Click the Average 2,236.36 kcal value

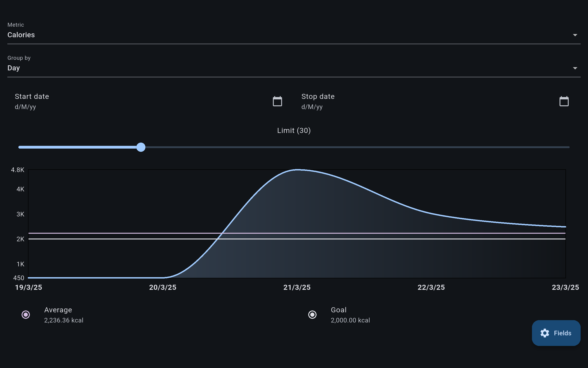click(64, 320)
